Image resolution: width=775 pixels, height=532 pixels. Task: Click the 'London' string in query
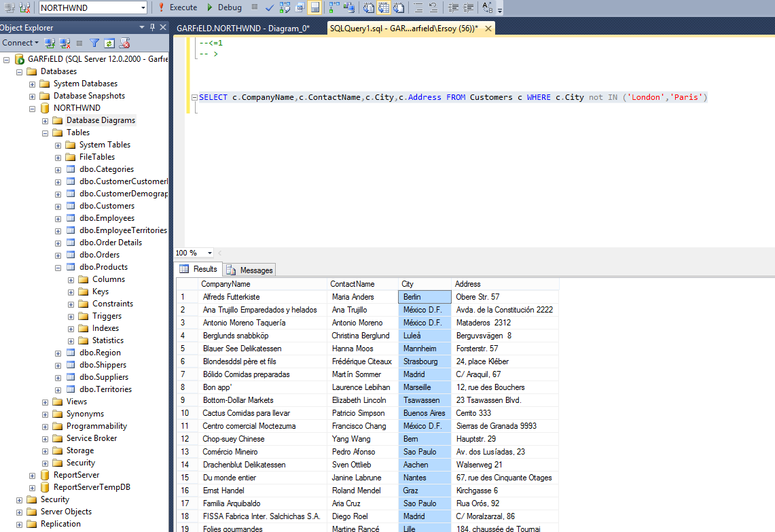click(x=645, y=97)
